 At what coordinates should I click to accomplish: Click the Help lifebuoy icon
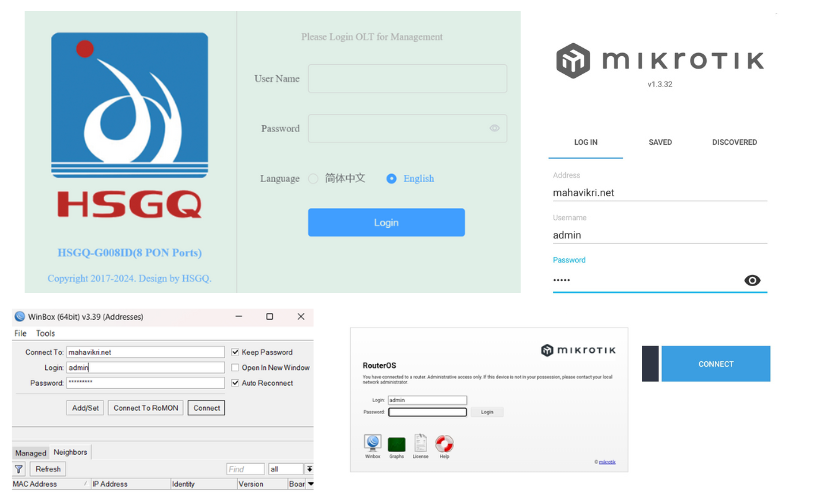(444, 443)
